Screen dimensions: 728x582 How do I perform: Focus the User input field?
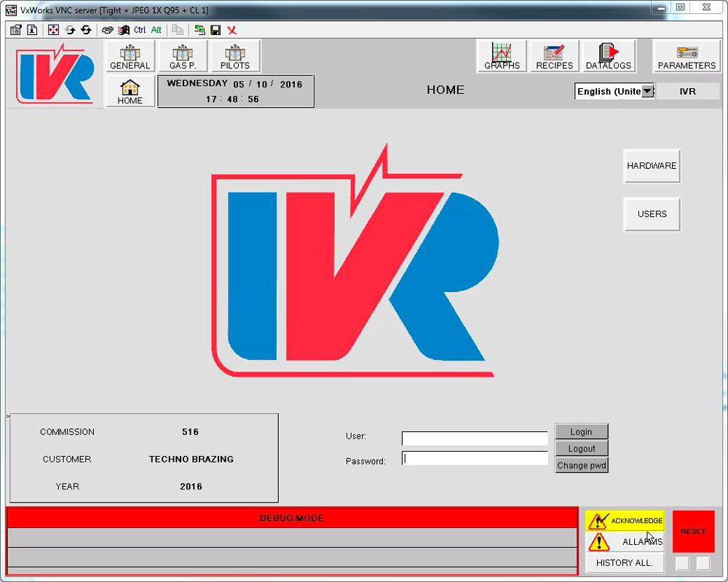coord(475,438)
